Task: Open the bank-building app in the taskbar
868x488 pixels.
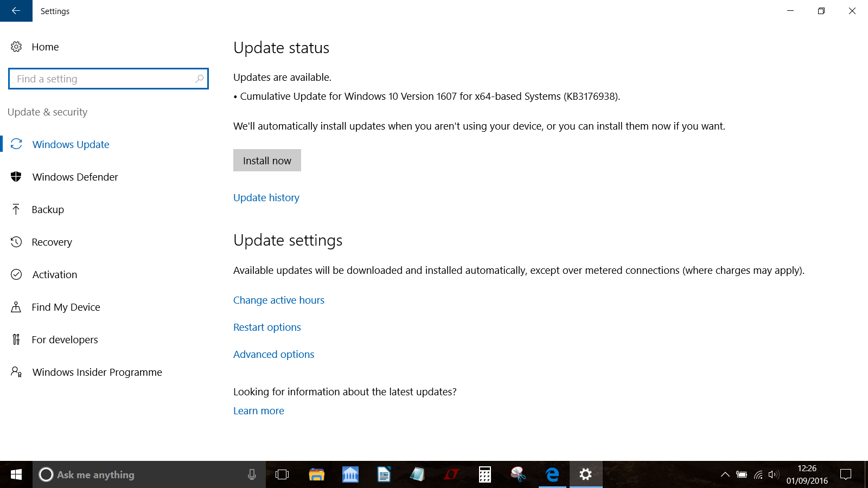Action: point(350,474)
